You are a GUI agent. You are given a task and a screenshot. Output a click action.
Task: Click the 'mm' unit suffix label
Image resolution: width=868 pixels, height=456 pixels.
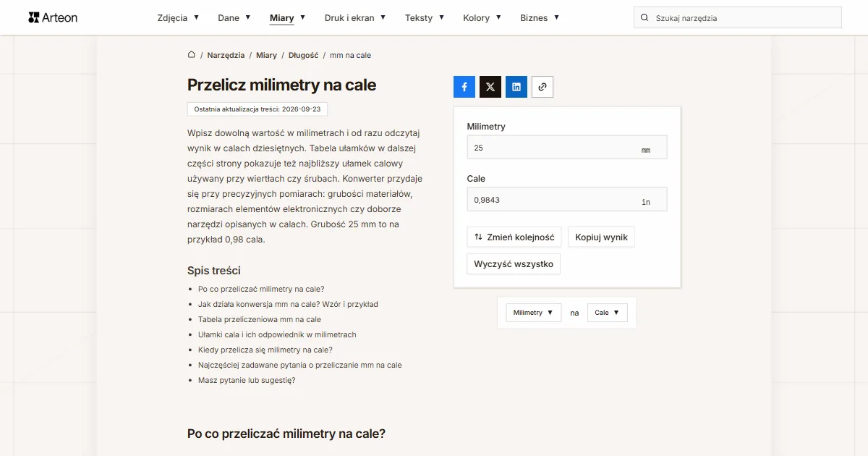(646, 151)
